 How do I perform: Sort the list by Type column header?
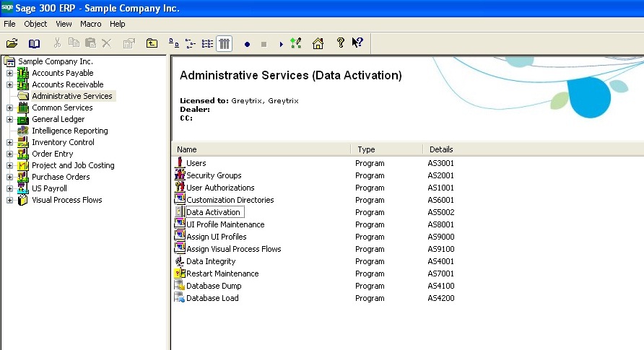coord(387,149)
